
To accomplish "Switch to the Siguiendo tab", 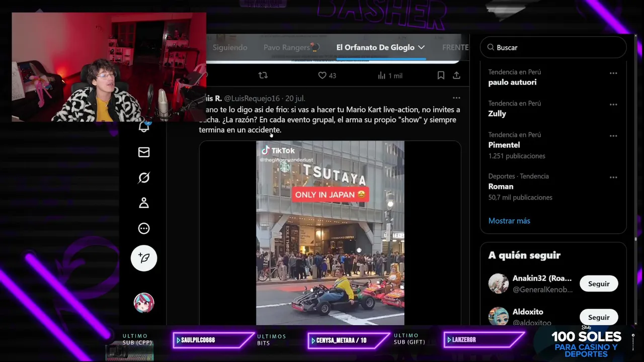I will click(230, 47).
